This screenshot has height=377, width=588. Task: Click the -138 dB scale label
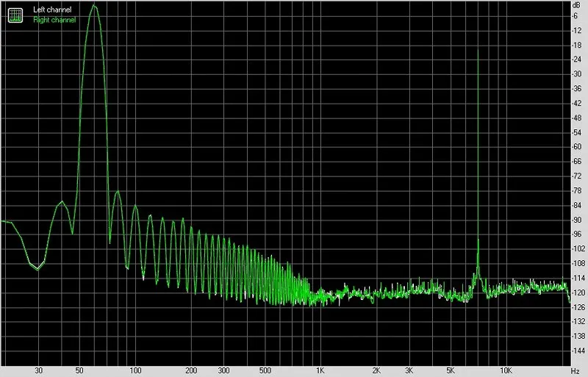pyautogui.click(x=578, y=336)
